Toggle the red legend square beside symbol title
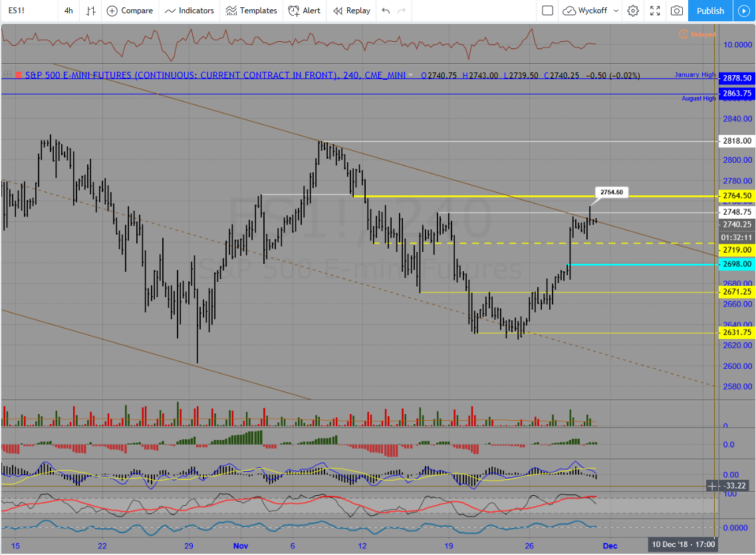Screen dimensions: 756x555 pyautogui.click(x=19, y=75)
